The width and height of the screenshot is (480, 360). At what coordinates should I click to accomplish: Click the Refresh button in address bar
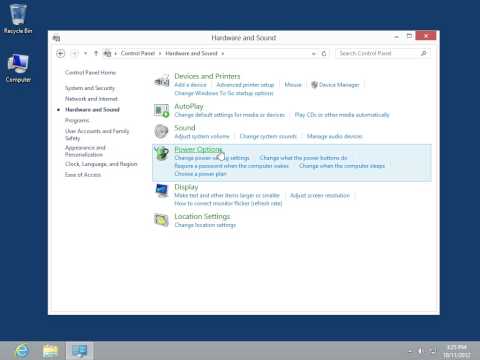(324, 53)
